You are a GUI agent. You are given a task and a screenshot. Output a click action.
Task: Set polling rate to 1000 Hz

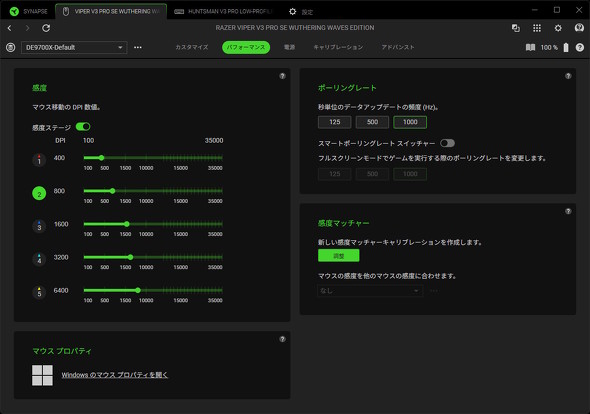coord(410,122)
